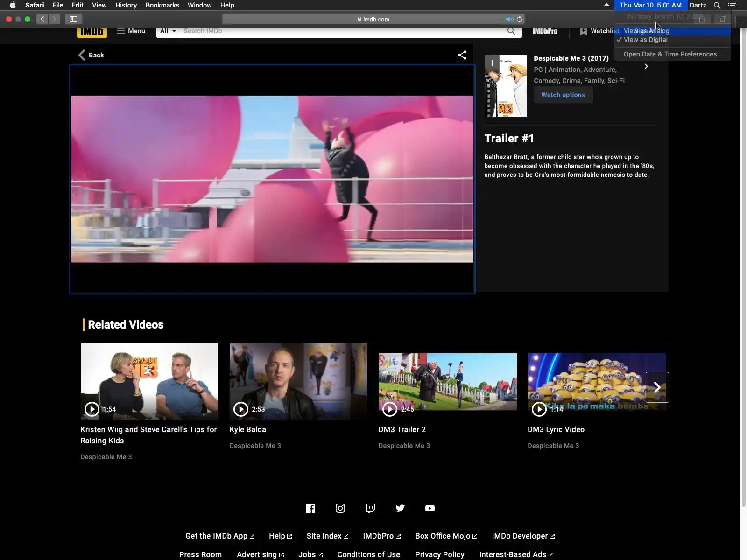Open the Watchlist
747x560 pixels.
[x=600, y=31]
